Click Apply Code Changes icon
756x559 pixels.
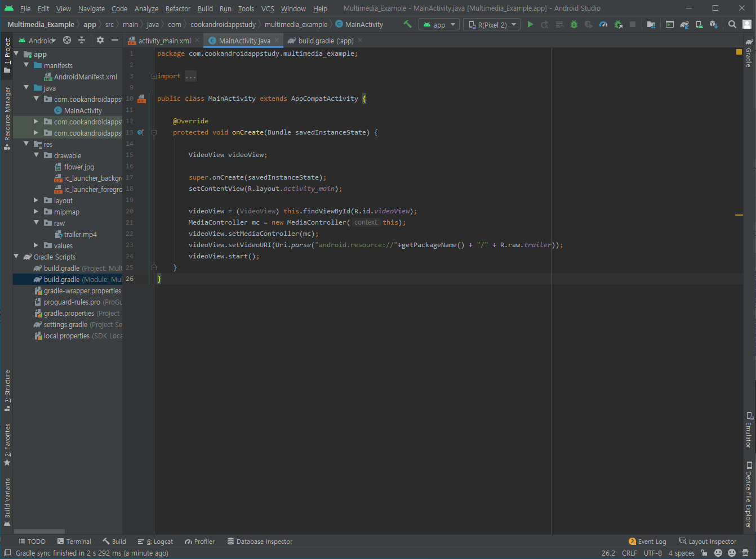pos(559,24)
